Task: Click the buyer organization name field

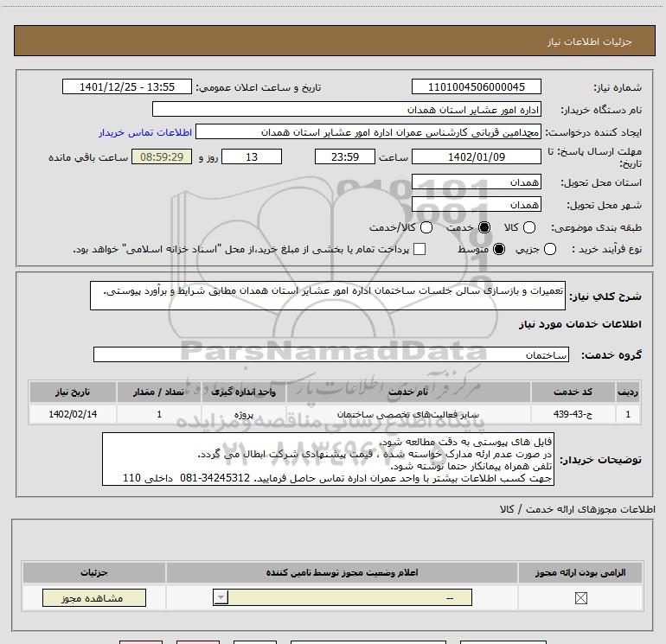Action: 347,110
